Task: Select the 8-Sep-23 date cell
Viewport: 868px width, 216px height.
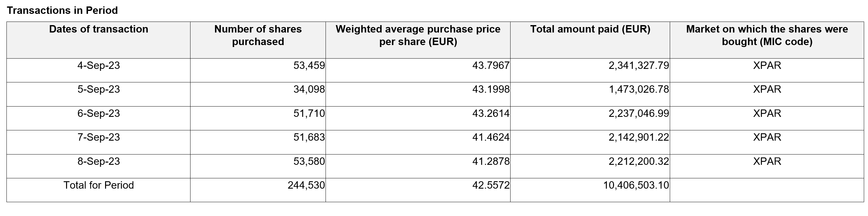Action: 98,162
